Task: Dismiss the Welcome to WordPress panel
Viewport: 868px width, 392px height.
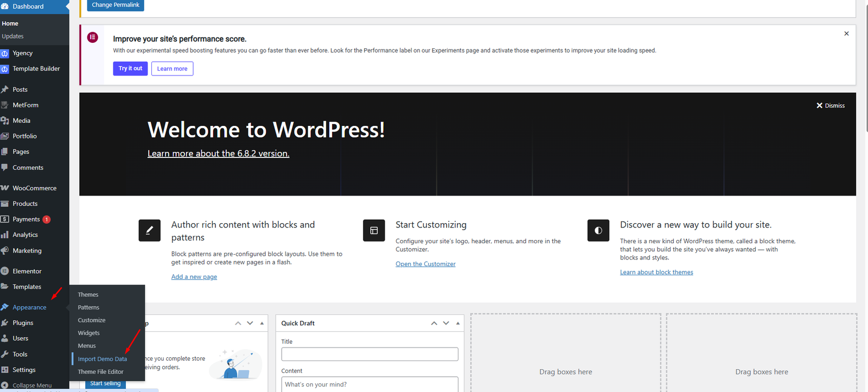Action: (831, 106)
